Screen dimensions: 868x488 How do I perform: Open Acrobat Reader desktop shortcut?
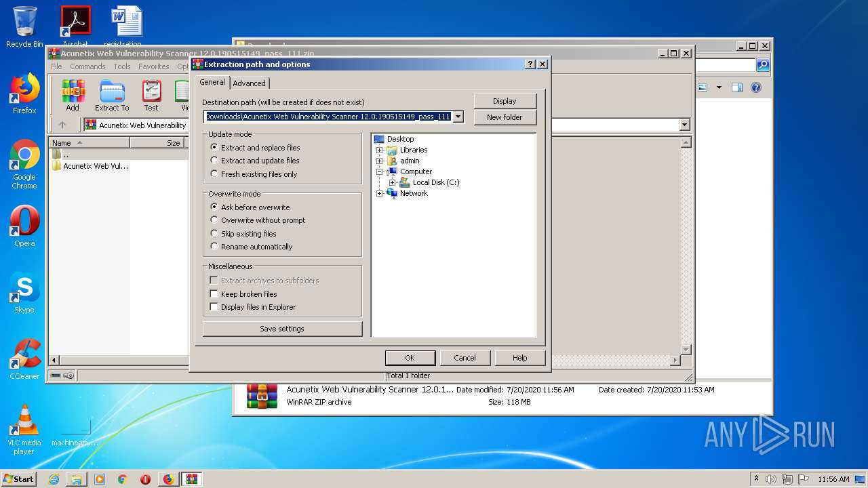point(75,26)
